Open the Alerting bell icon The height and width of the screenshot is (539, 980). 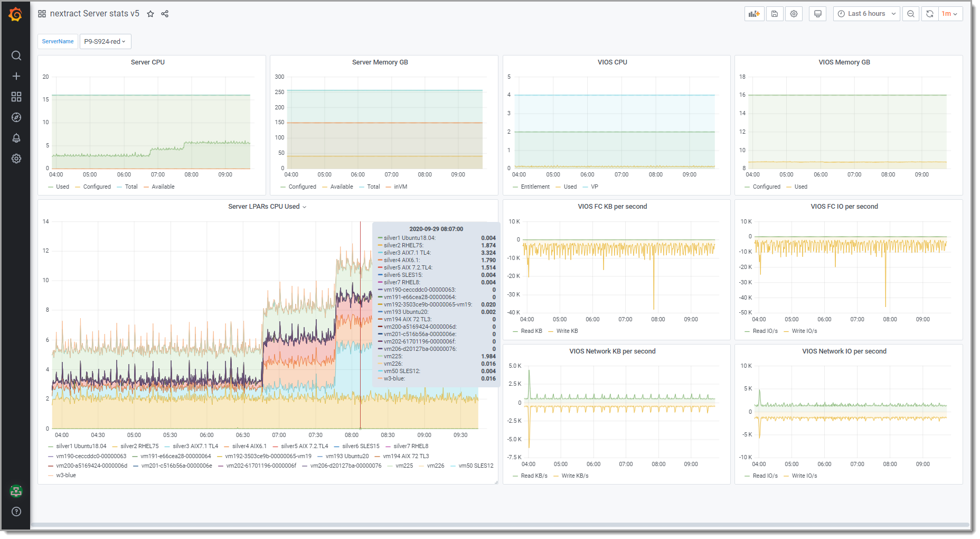pos(16,138)
